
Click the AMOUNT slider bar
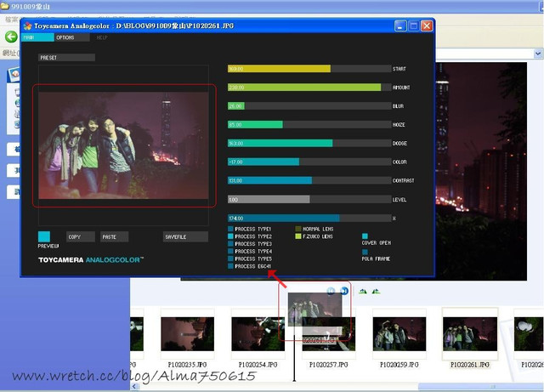[x=309, y=87]
